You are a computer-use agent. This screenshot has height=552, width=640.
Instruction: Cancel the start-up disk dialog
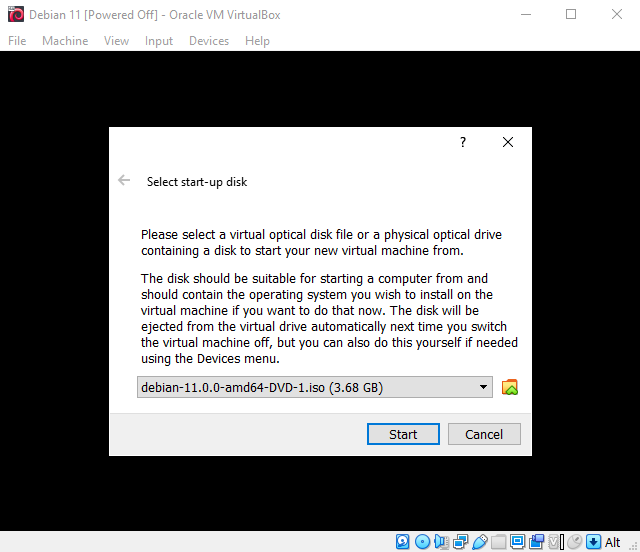(x=484, y=434)
